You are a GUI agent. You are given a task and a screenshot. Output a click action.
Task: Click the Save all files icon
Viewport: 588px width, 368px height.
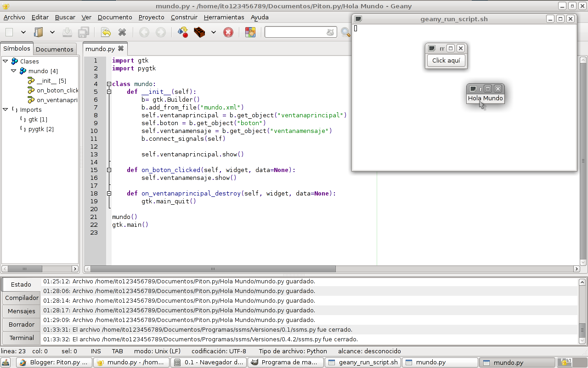click(83, 32)
